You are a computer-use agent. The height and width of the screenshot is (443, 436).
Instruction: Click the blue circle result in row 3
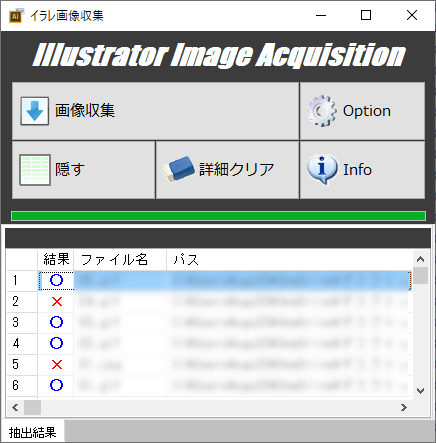pyautogui.click(x=56, y=322)
